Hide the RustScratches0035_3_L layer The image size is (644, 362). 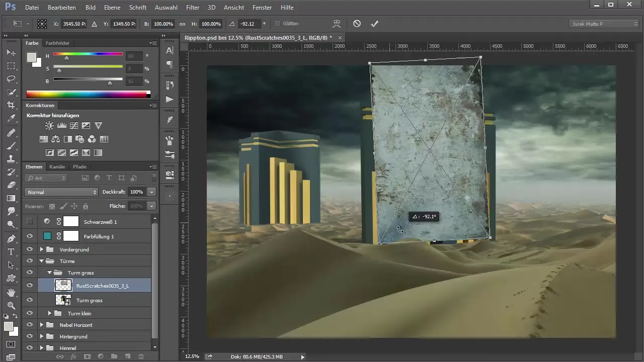coord(30,285)
